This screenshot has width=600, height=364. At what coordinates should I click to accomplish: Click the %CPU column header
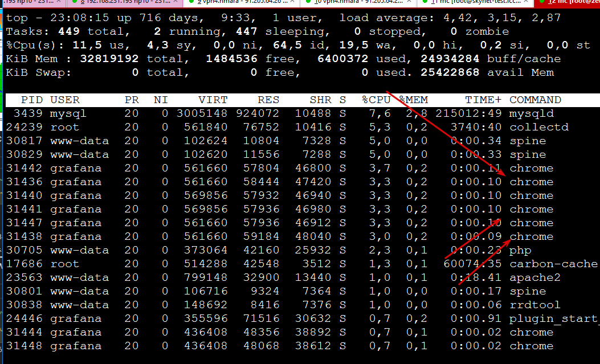click(x=376, y=100)
